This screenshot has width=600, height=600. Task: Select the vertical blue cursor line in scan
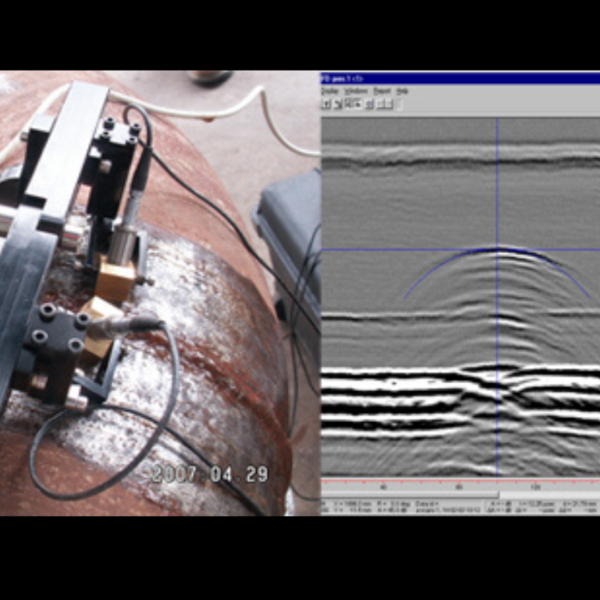coord(497,297)
